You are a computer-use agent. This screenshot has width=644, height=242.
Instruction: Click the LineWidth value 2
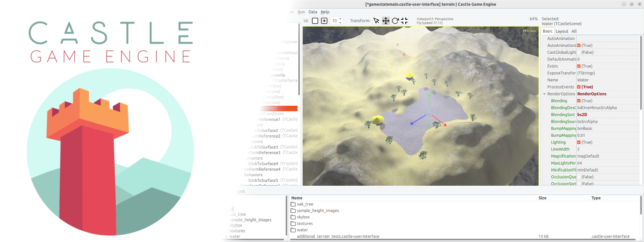coord(578,149)
